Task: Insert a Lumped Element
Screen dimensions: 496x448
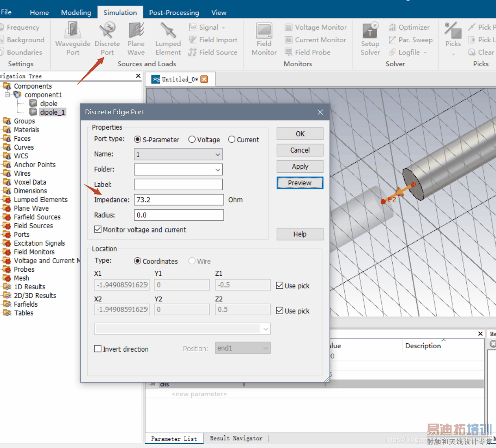Action: click(x=168, y=39)
